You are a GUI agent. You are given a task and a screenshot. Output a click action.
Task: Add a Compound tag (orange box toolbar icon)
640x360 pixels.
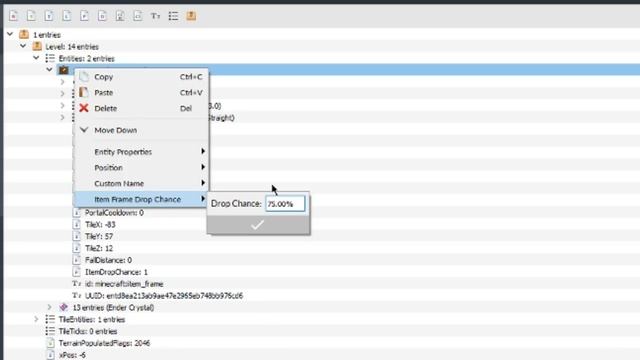coord(191,16)
